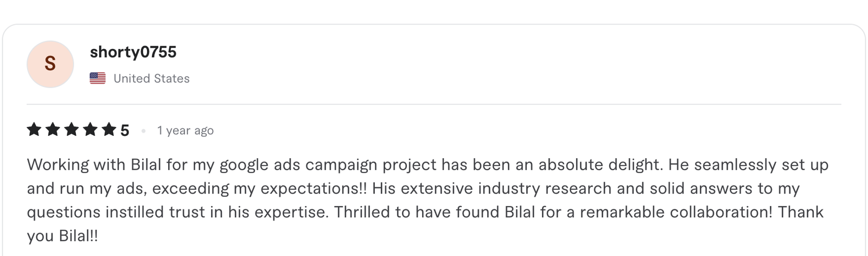Select the 'United States' country label
Image resolution: width=868 pixels, height=256 pixels.
pyautogui.click(x=151, y=78)
